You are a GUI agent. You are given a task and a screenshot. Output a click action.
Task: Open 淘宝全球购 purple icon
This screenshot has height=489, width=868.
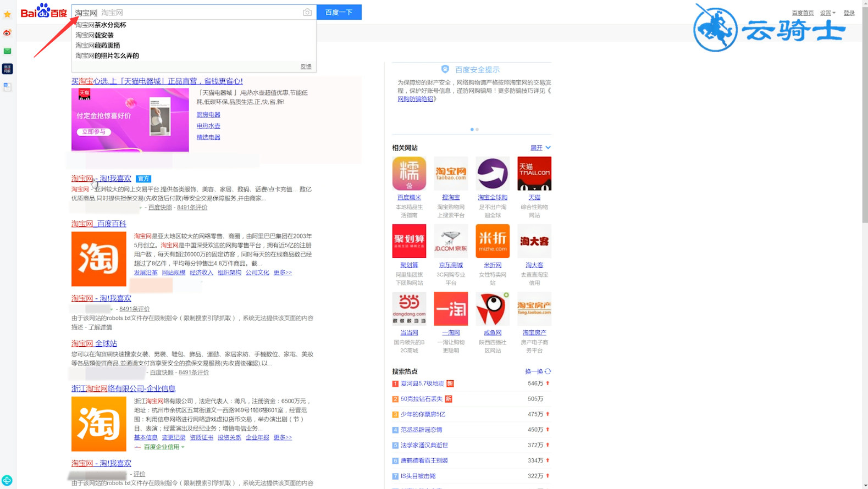coord(493,174)
